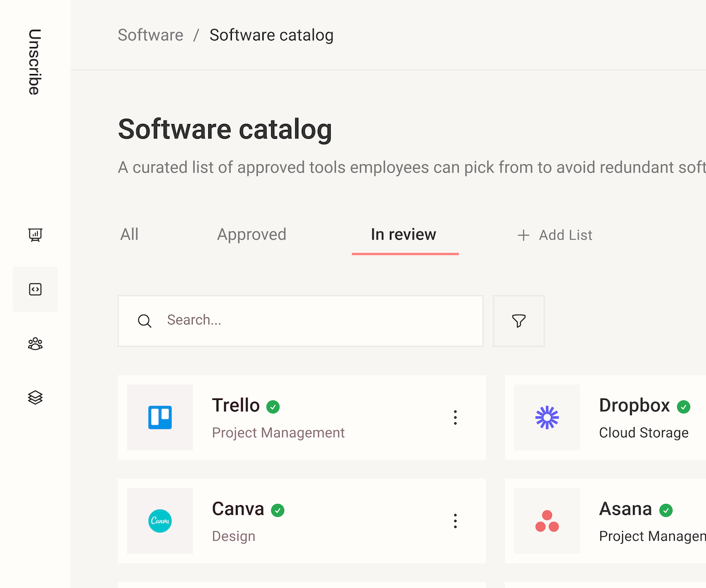Screen dimensions: 706x588
Task: Open Canva's three-dot options menu
Action: pos(455,521)
